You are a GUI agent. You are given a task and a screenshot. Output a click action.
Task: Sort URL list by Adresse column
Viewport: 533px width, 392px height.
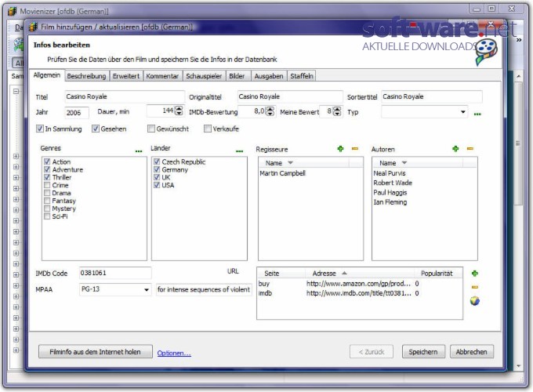pos(359,273)
